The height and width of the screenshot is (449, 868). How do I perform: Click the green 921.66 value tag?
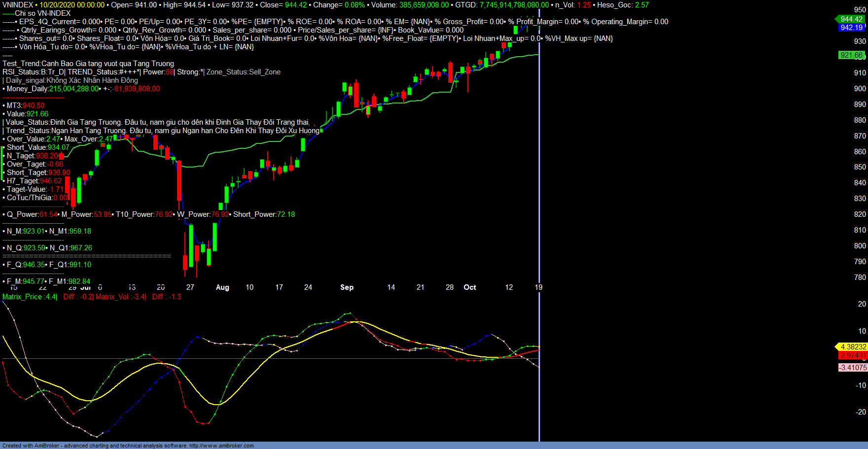[851, 55]
